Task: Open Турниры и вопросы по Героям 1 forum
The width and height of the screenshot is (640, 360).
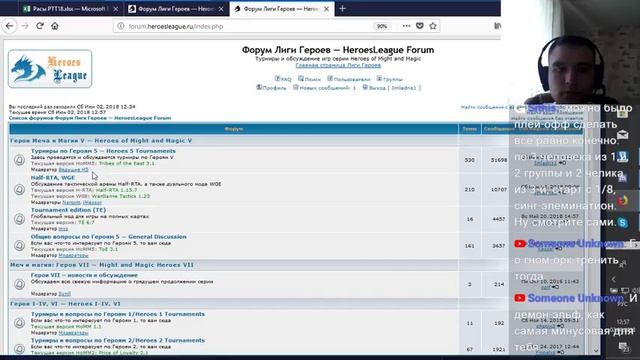Action: click(118, 314)
